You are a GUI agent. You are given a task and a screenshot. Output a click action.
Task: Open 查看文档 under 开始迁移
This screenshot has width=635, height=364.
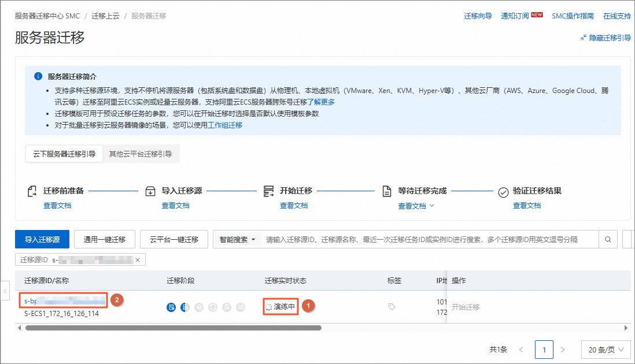pos(294,206)
